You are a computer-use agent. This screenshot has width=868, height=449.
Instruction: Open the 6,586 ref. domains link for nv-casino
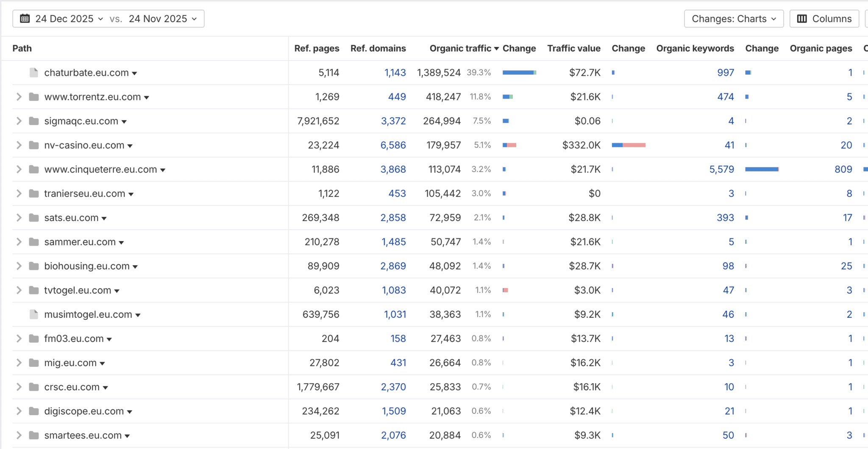pyautogui.click(x=393, y=145)
